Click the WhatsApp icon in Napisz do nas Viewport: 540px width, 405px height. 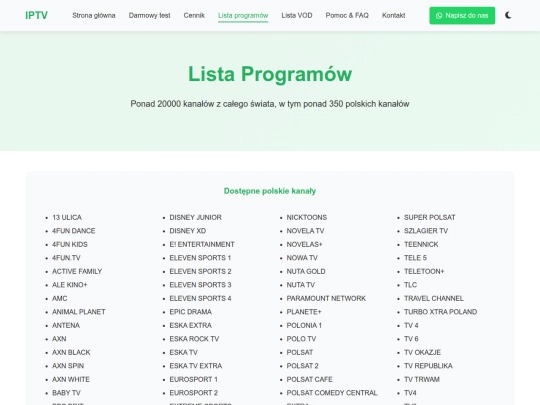click(439, 15)
